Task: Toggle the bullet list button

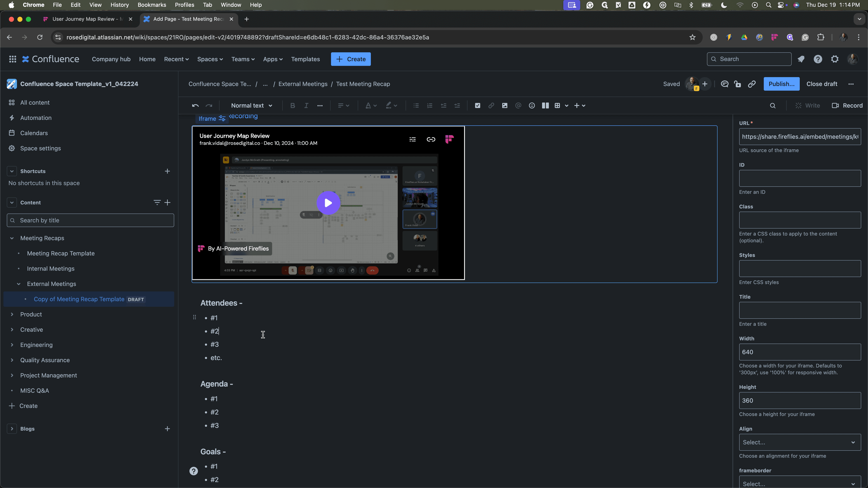Action: click(416, 106)
